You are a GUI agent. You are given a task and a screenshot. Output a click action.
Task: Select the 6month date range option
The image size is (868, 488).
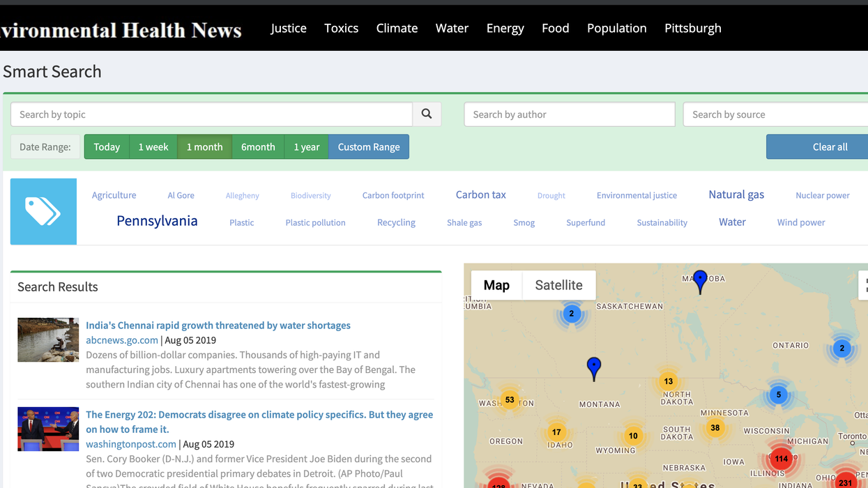tap(258, 146)
